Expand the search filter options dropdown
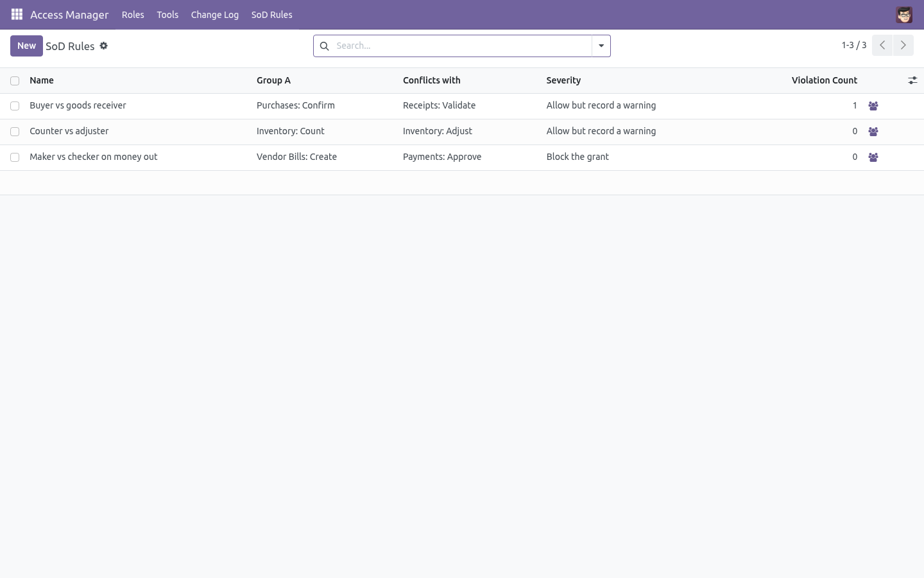Viewport: 924px width, 578px height. pos(601,46)
